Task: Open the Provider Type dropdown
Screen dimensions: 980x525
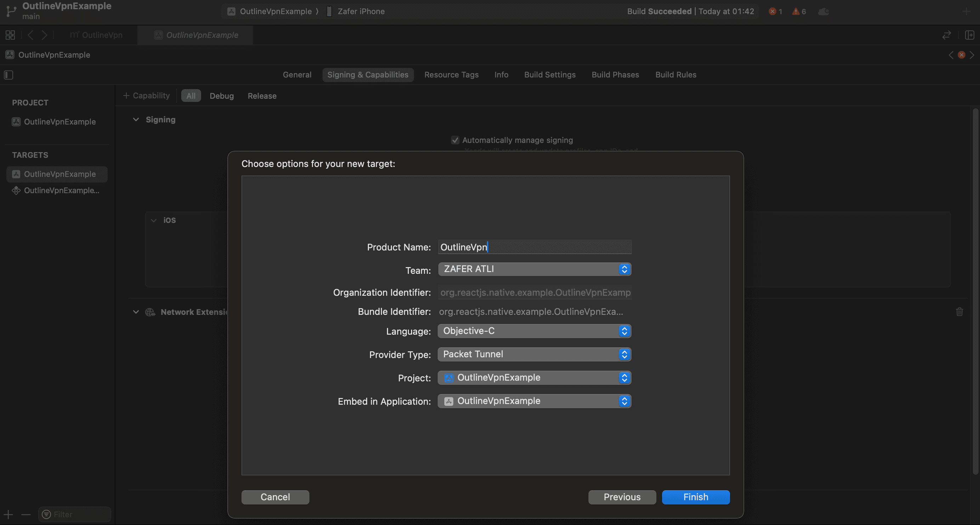Action: point(534,354)
